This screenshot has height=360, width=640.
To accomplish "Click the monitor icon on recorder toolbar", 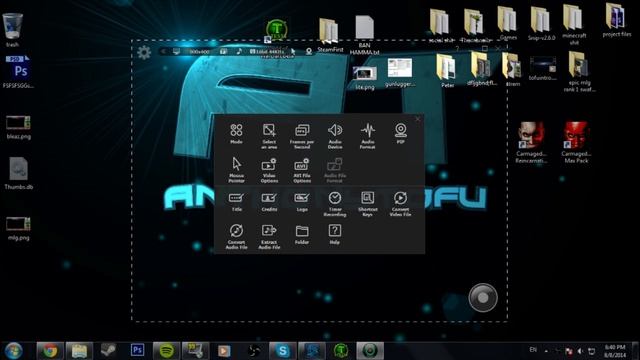I will click(x=176, y=51).
